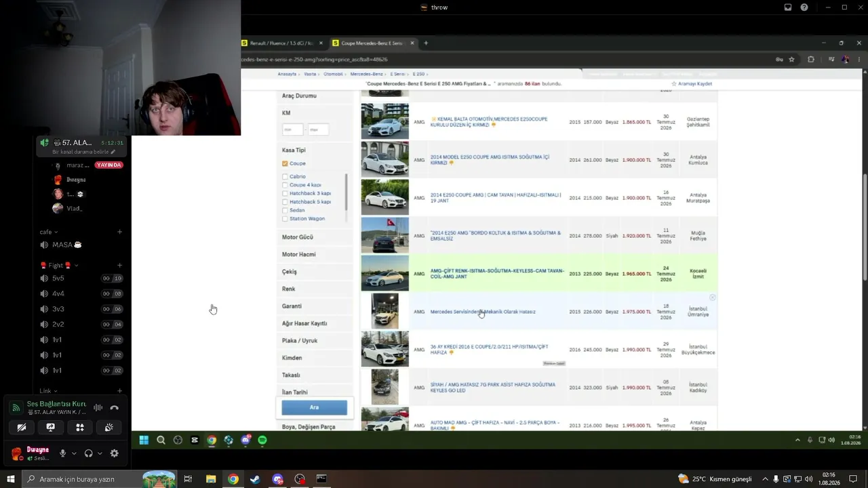This screenshot has height=488, width=868.
Task: Open thumbnail of highlighted Kocaeli İzmit listing
Action: pos(384,273)
